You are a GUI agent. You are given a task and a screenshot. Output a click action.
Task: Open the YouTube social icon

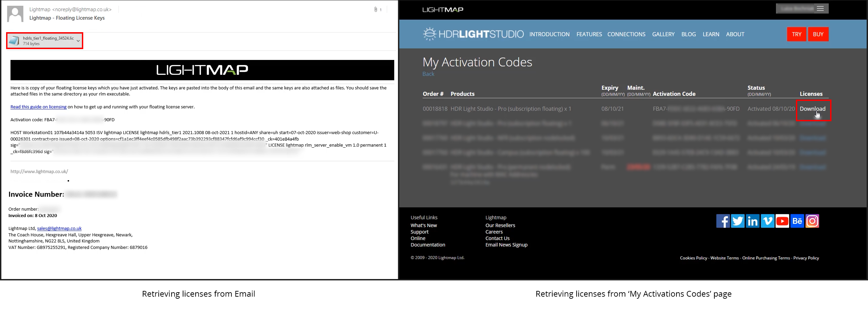pos(782,221)
